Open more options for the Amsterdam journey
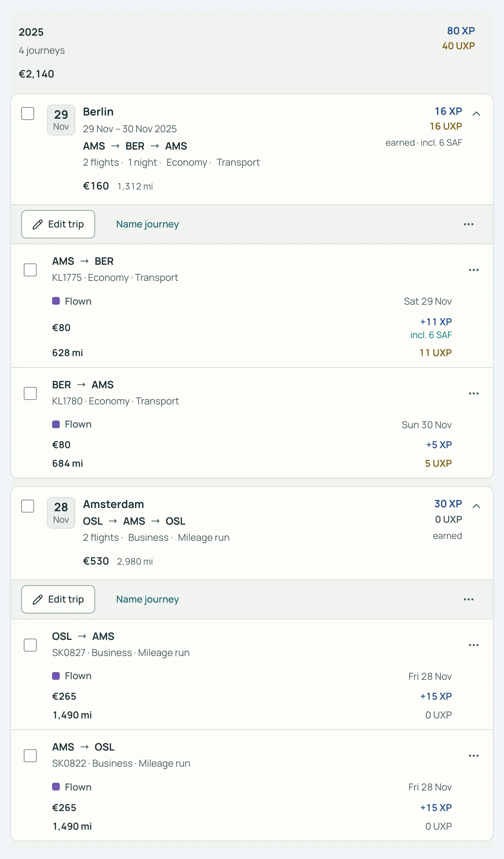The height and width of the screenshot is (859, 504). coord(468,599)
